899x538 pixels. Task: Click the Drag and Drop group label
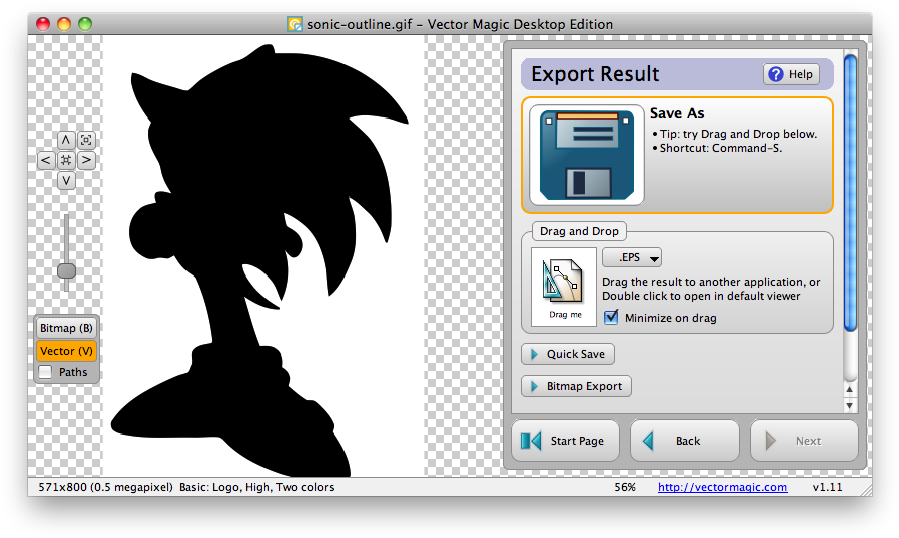(579, 231)
